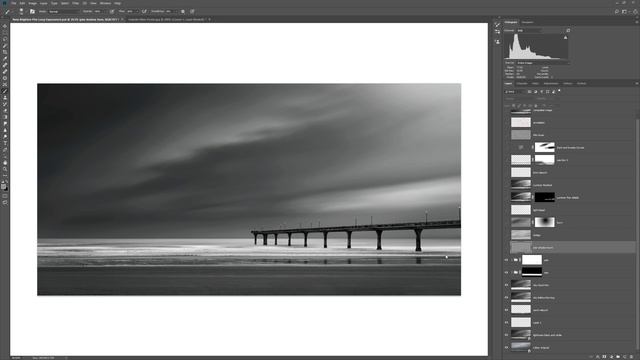The height and width of the screenshot is (360, 640).
Task: Open smoothing options gear
Action: tap(183, 11)
